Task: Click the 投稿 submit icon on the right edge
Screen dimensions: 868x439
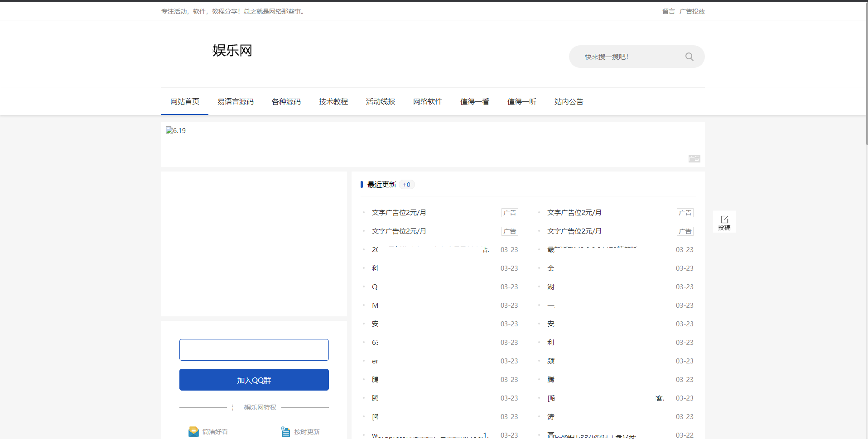Action: tap(724, 221)
